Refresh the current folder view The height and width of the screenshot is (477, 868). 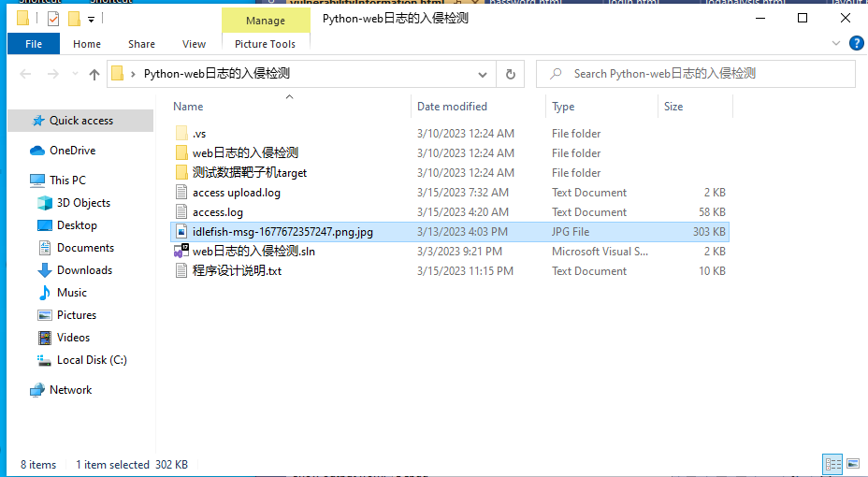[x=511, y=74]
